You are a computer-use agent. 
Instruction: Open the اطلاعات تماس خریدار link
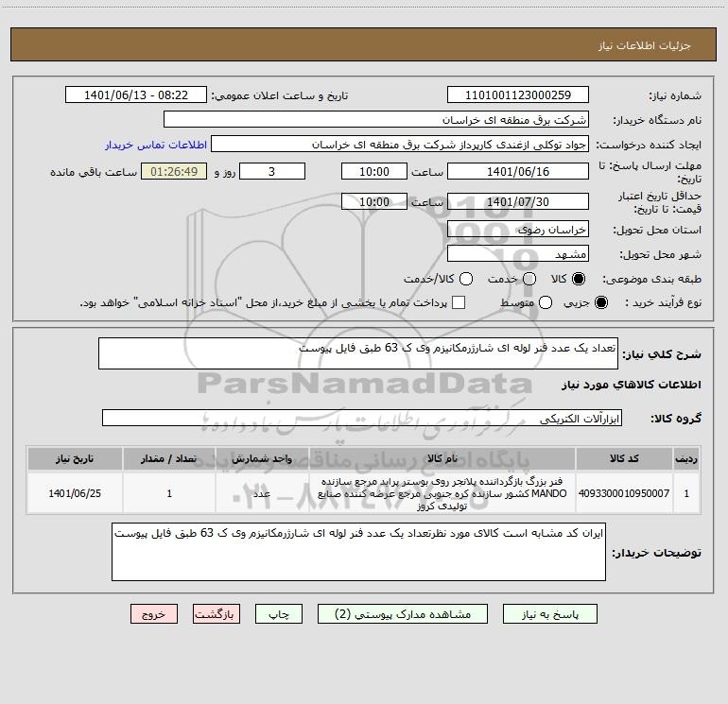(x=156, y=145)
